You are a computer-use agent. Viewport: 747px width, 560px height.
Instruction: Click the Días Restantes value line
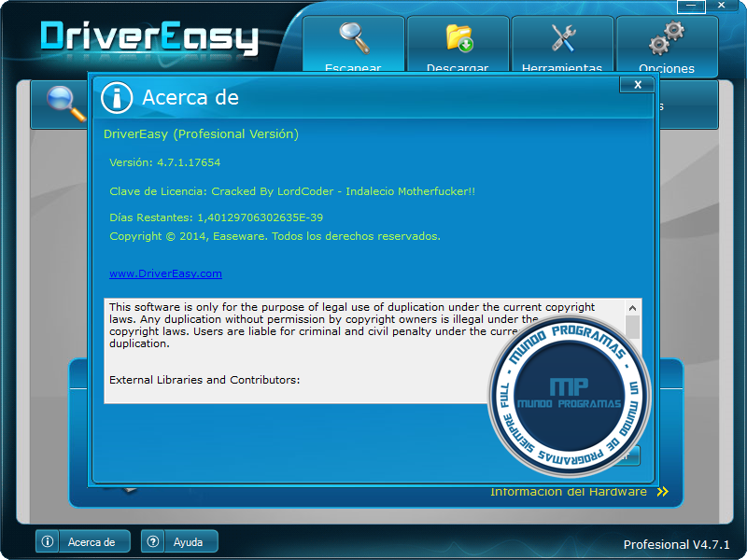[x=216, y=217]
